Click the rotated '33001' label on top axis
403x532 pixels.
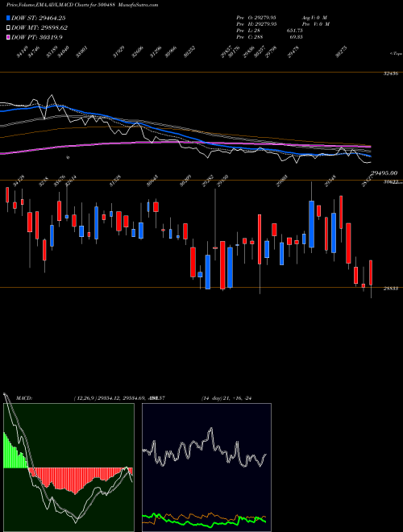82,53
